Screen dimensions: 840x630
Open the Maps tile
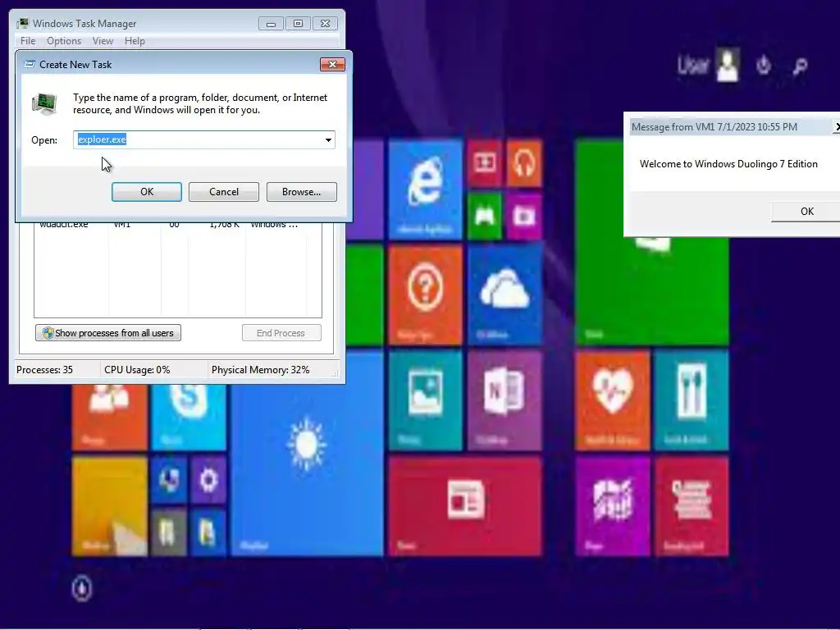pyautogui.click(x=612, y=506)
